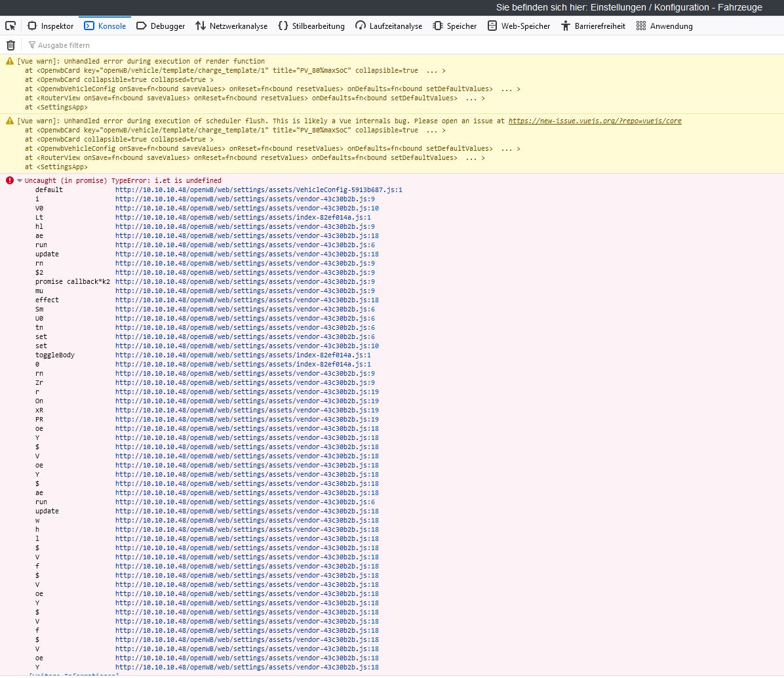Click the Stilbearbeitung braces icon

point(283,26)
